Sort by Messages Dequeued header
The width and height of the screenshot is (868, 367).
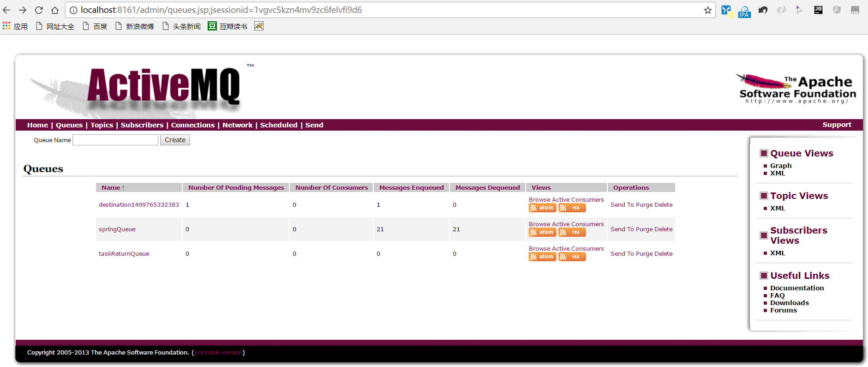click(x=487, y=187)
